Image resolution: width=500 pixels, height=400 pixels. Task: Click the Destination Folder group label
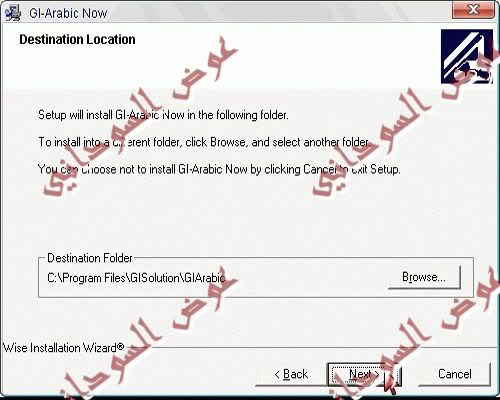[x=90, y=258]
